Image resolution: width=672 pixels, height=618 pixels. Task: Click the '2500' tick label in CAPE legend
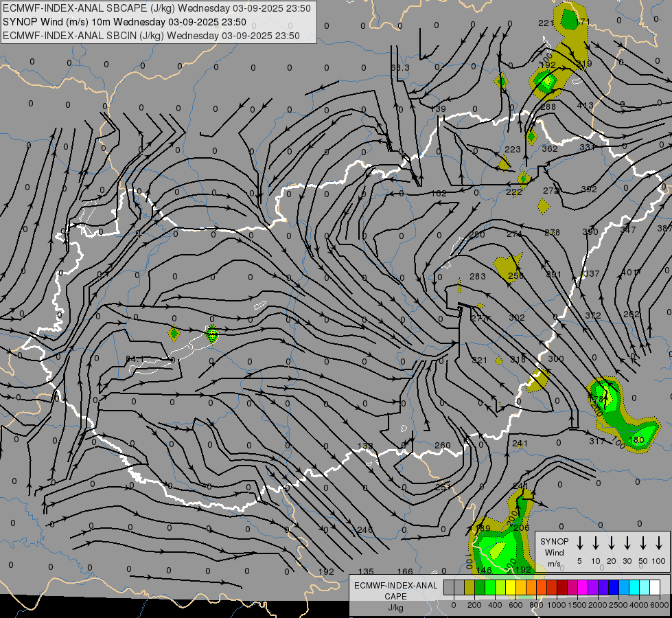click(618, 605)
